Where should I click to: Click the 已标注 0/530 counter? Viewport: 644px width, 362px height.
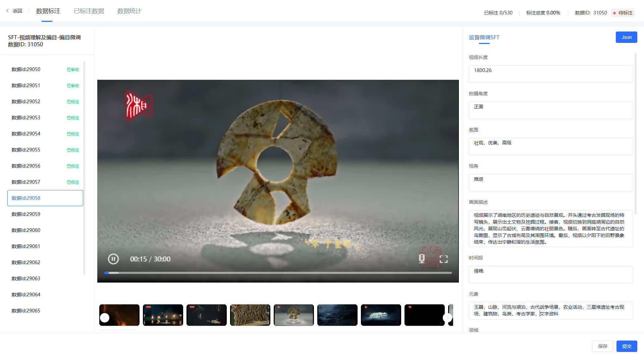click(498, 13)
